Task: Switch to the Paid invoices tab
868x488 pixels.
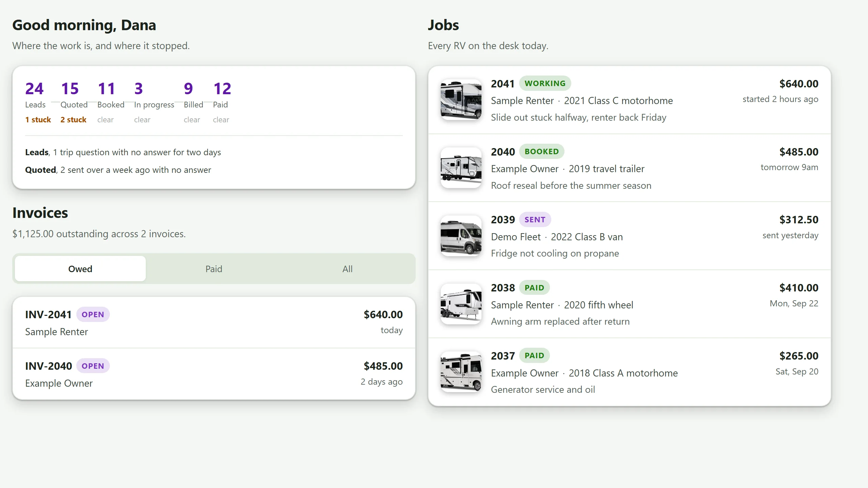Action: pos(214,269)
